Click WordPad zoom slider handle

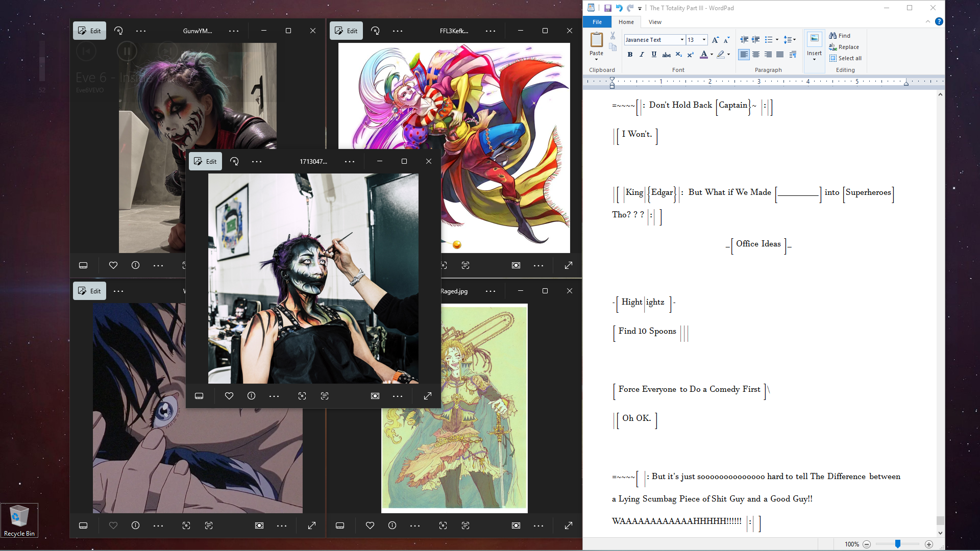[x=897, y=544]
